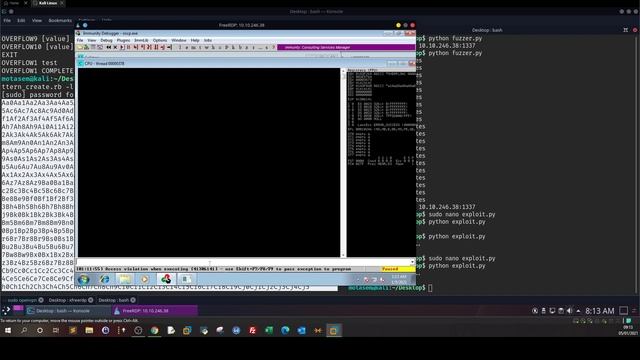Show the Log window with 'l' button

[180, 47]
